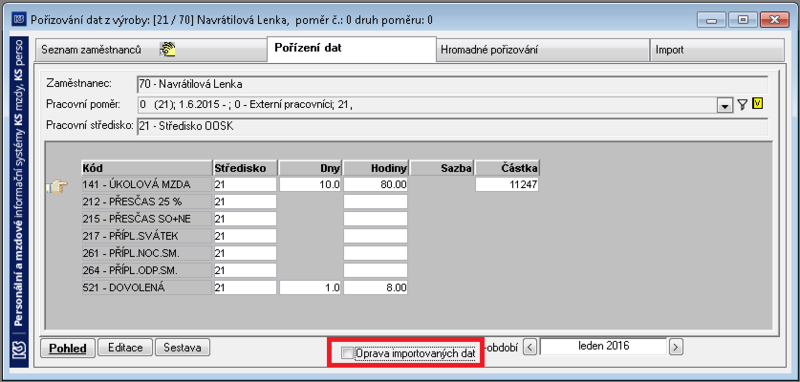The width and height of the screenshot is (800, 382).
Task: Click Hodiny cell for 215 - PŘESČAS SO+NE
Action: click(x=376, y=219)
